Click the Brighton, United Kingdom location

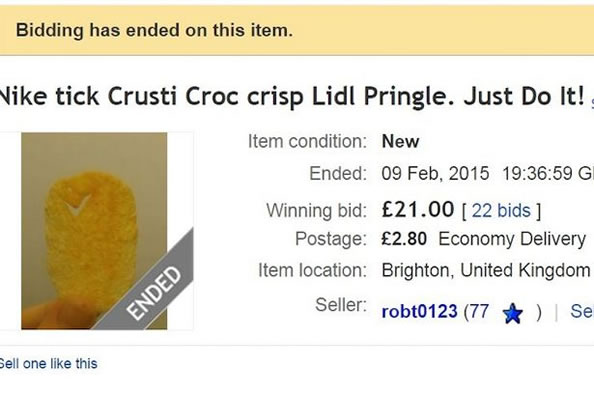[x=486, y=270]
